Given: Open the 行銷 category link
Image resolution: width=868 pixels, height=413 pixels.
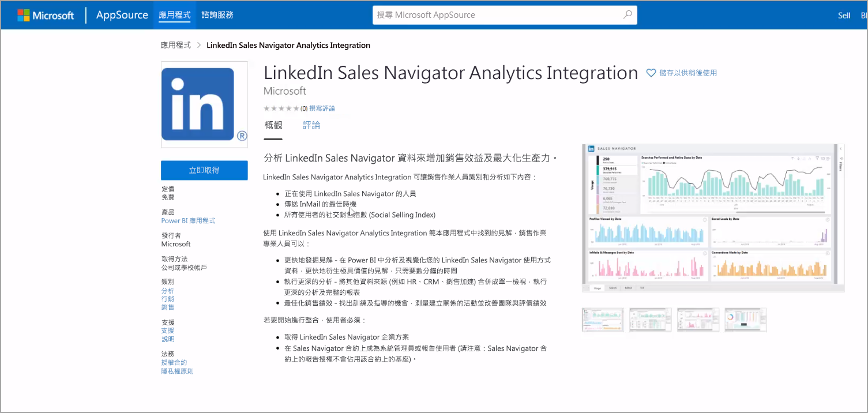Looking at the screenshot, I should click(167, 299).
